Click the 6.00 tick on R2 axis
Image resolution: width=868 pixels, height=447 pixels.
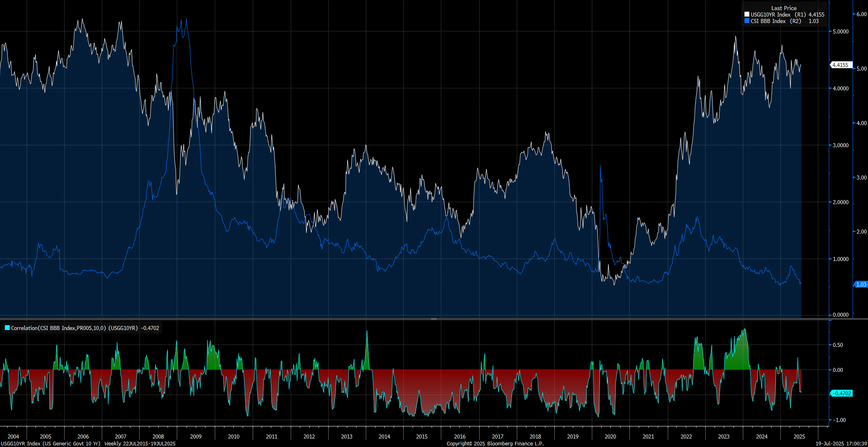[x=861, y=14]
